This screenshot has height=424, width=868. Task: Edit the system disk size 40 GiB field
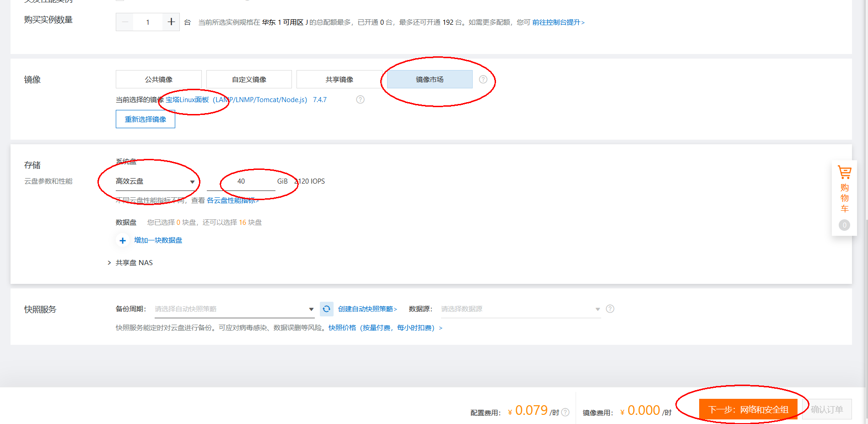(241, 181)
